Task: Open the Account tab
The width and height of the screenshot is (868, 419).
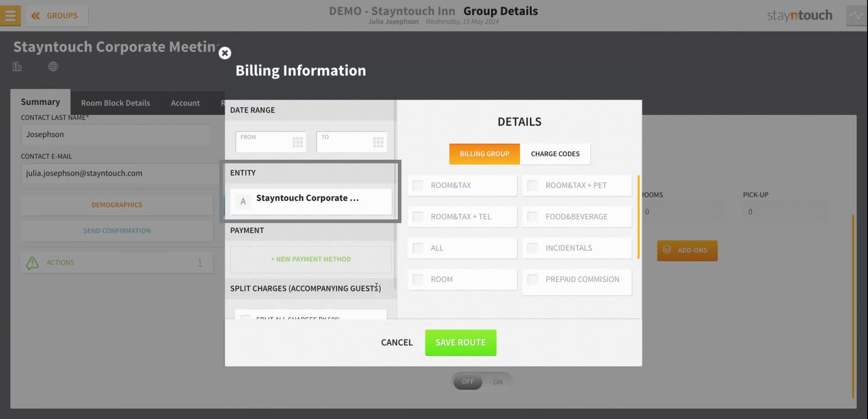Action: (x=185, y=103)
